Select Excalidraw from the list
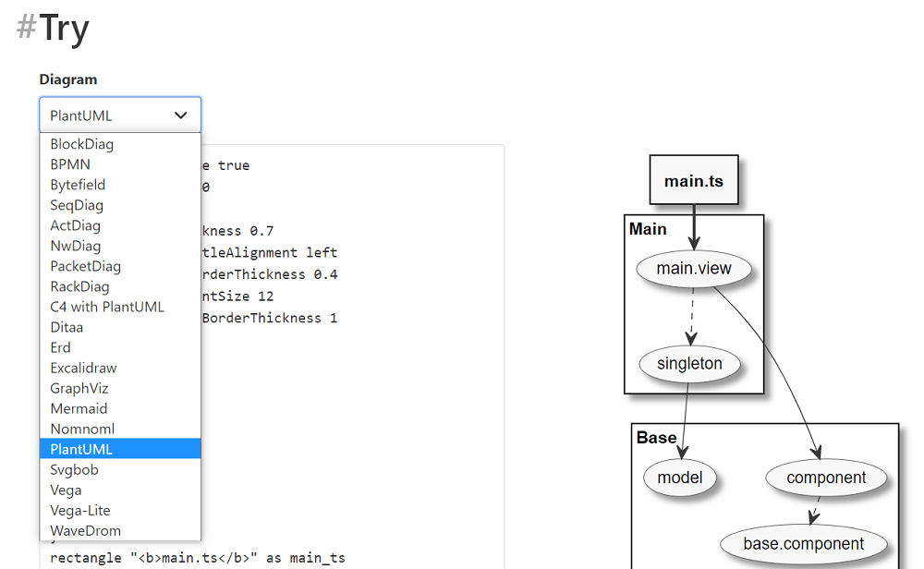The width and height of the screenshot is (924, 569). 83,368
